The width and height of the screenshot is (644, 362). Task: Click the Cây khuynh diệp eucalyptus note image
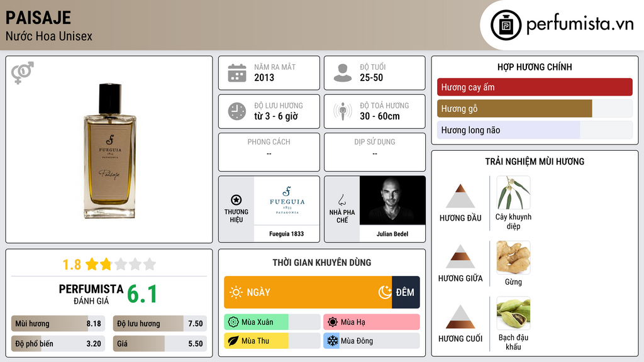[513, 192]
